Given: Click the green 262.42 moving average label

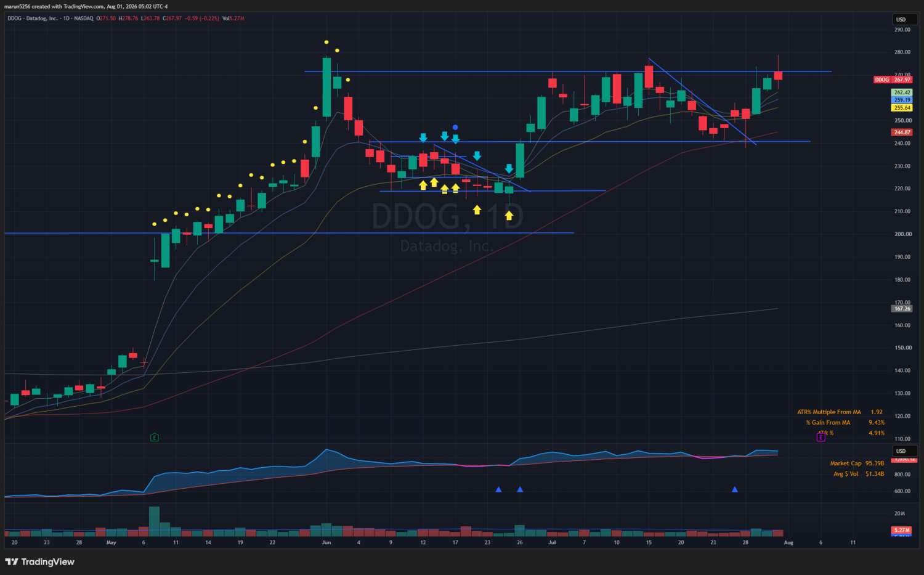Looking at the screenshot, I should point(902,92).
